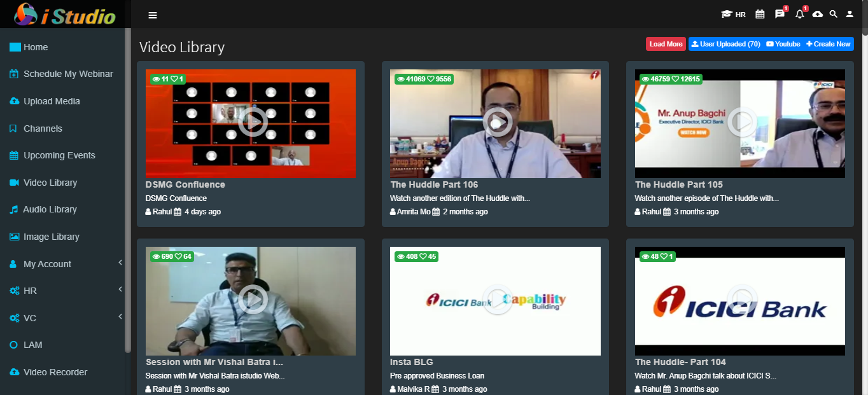The width and height of the screenshot is (868, 395).
Task: Open the user profile icon
Action: (x=850, y=14)
